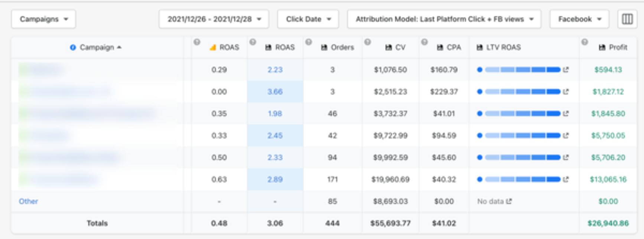Viewport: 644px width, 239px height.
Task: Click blue dot in LTV ROAS of $9,992.59 row
Action: coord(479,157)
